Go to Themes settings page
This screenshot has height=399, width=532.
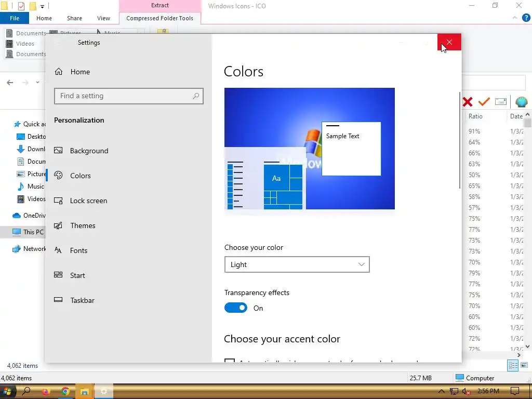83,225
